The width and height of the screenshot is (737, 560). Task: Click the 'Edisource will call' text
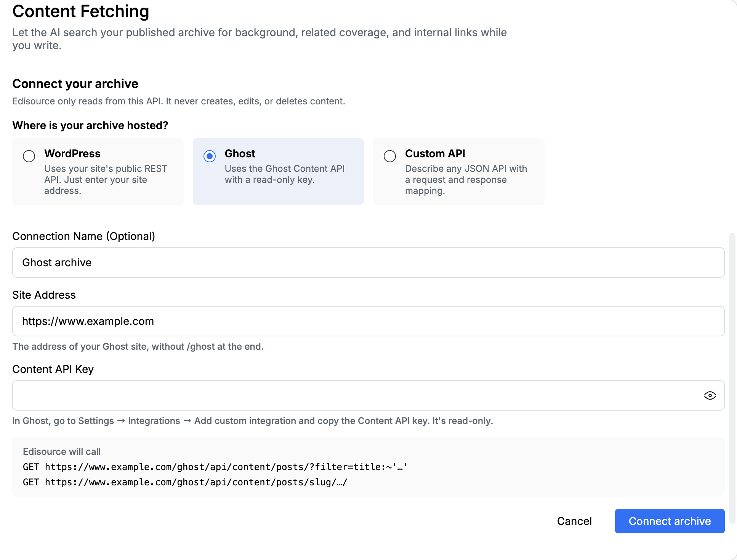(x=62, y=451)
